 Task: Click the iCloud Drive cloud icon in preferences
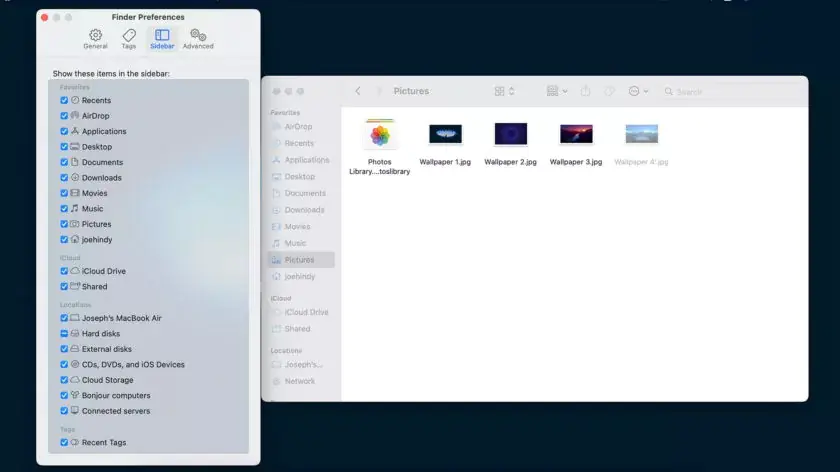[75, 271]
